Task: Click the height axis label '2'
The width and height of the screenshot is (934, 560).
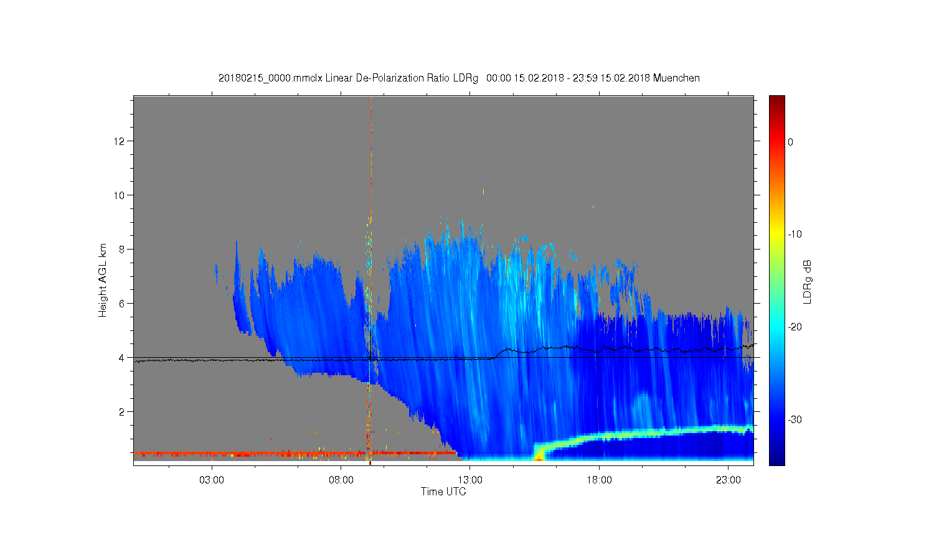Action: pyautogui.click(x=123, y=412)
